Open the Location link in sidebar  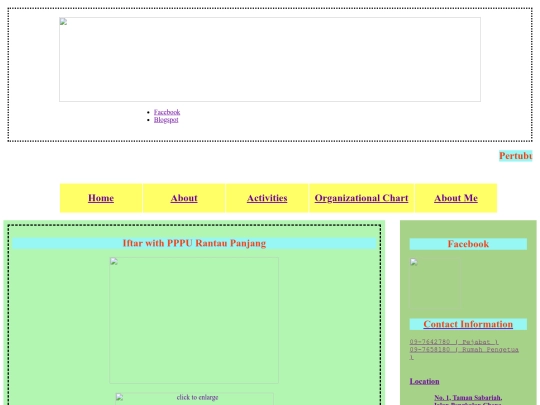pos(424,381)
